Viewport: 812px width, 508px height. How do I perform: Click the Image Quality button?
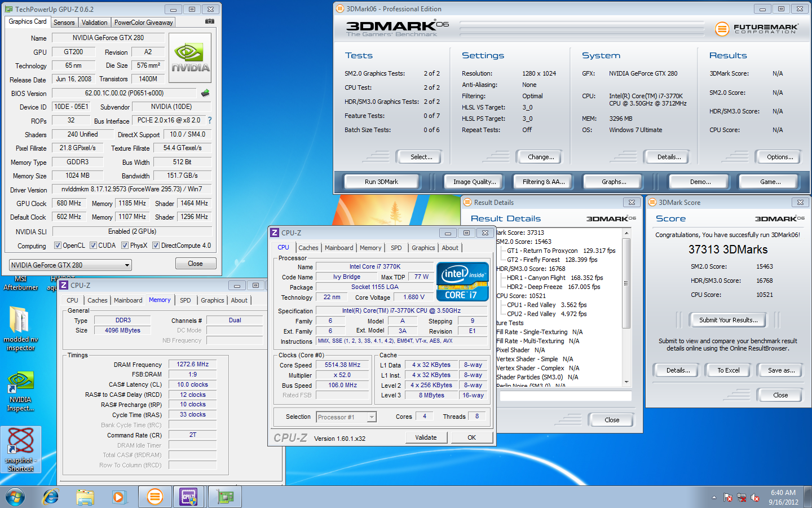475,182
